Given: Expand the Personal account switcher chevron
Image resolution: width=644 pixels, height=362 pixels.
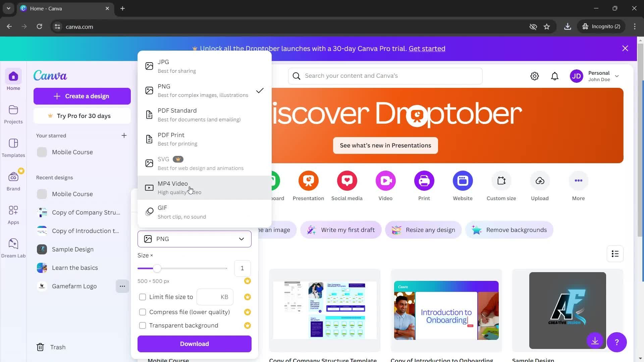Looking at the screenshot, I should pos(617,76).
